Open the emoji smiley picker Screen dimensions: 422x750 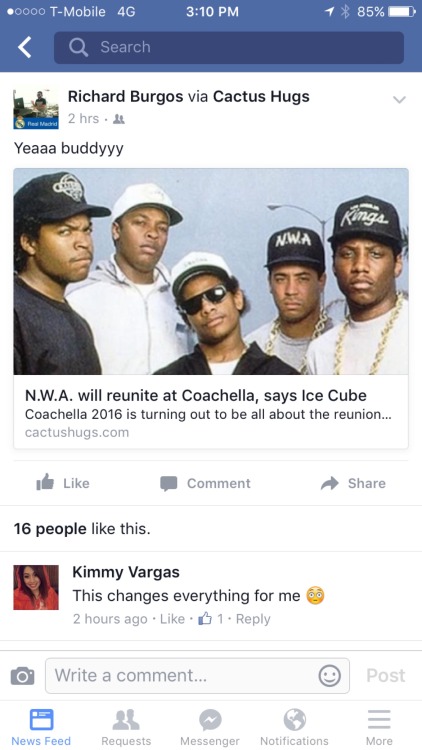tap(330, 676)
